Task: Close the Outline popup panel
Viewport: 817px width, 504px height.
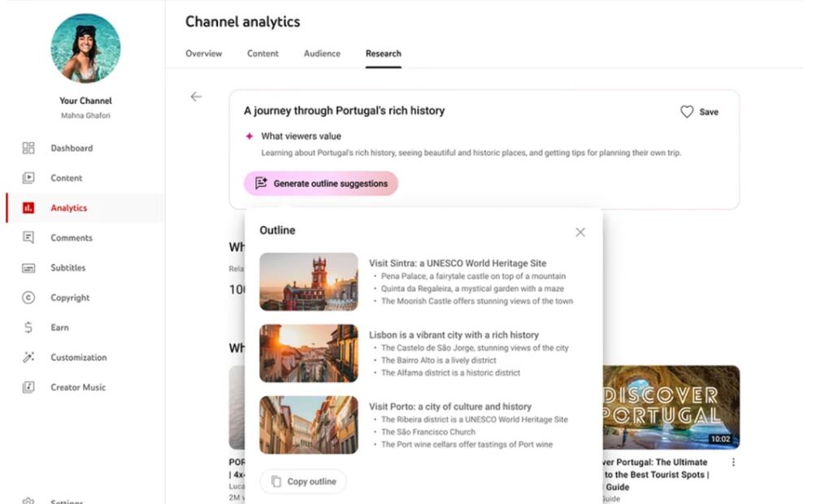Action: [580, 232]
